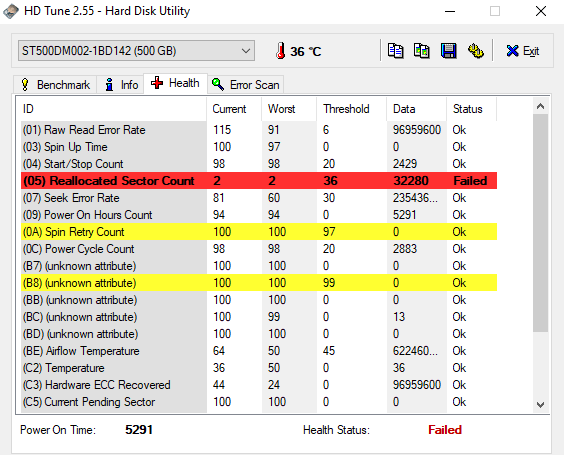The height and width of the screenshot is (455, 564).
Task: Select the Health tab
Action: point(176,83)
